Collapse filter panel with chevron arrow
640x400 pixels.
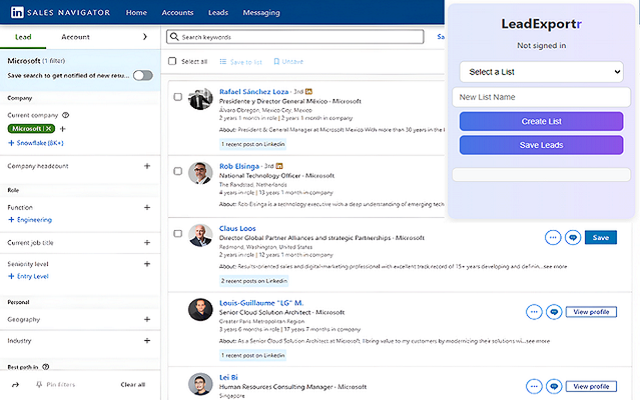pyautogui.click(x=145, y=37)
